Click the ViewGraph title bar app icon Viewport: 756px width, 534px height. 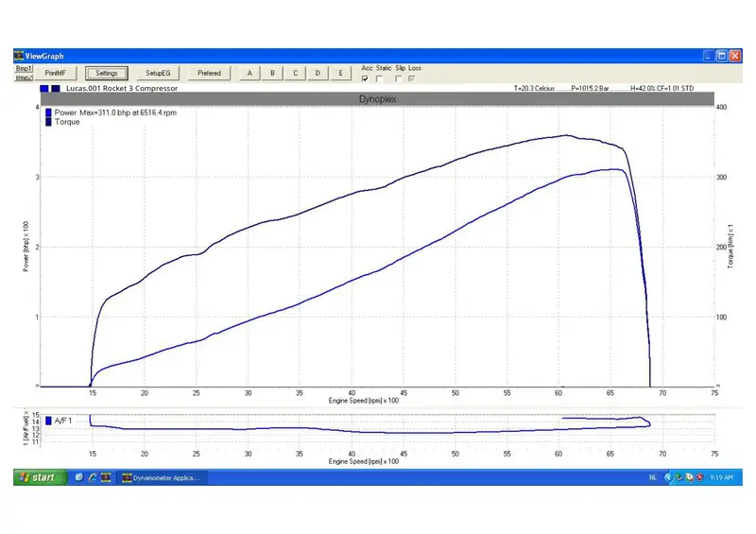tap(18, 56)
